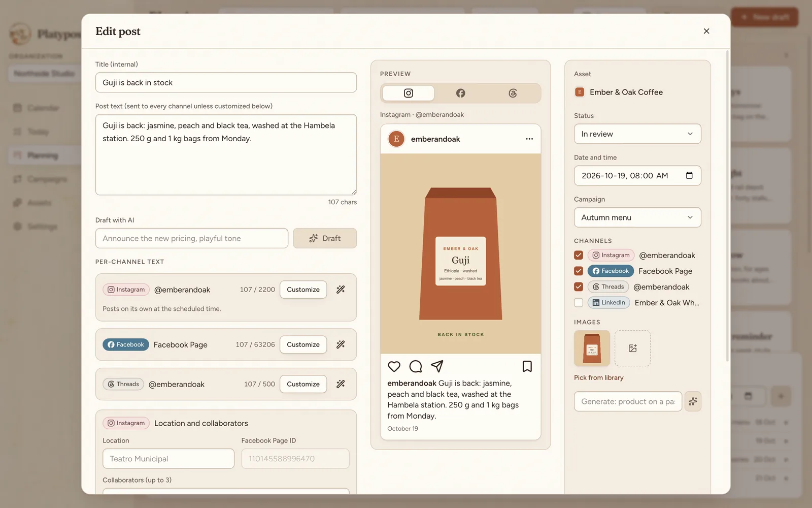This screenshot has height=508, width=812.
Task: Click the Threads tag in per-channel text
Action: pos(123,384)
